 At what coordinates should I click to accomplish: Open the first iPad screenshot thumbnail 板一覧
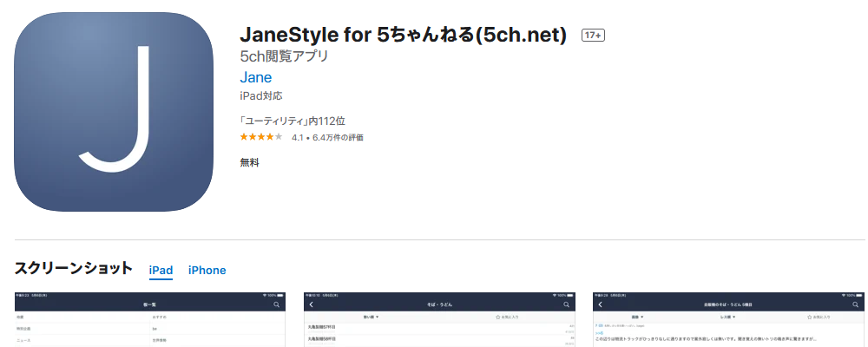click(150, 320)
